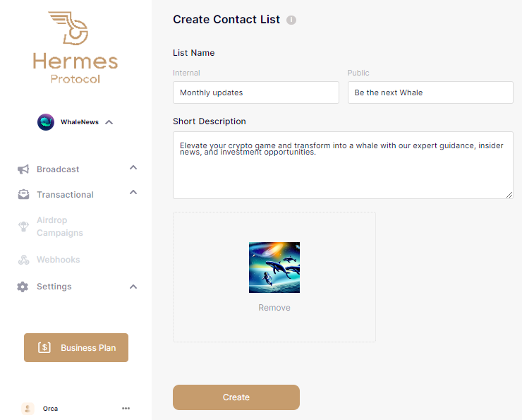Collapse the Transactional section chevron
Screen dimensions: 522x420
point(133,193)
